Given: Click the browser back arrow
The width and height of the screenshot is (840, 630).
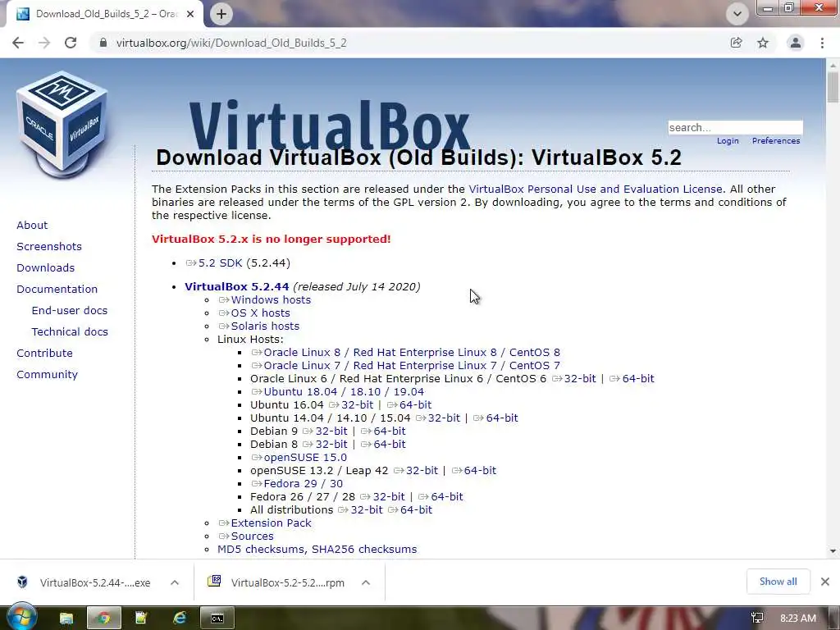Looking at the screenshot, I should coord(18,43).
